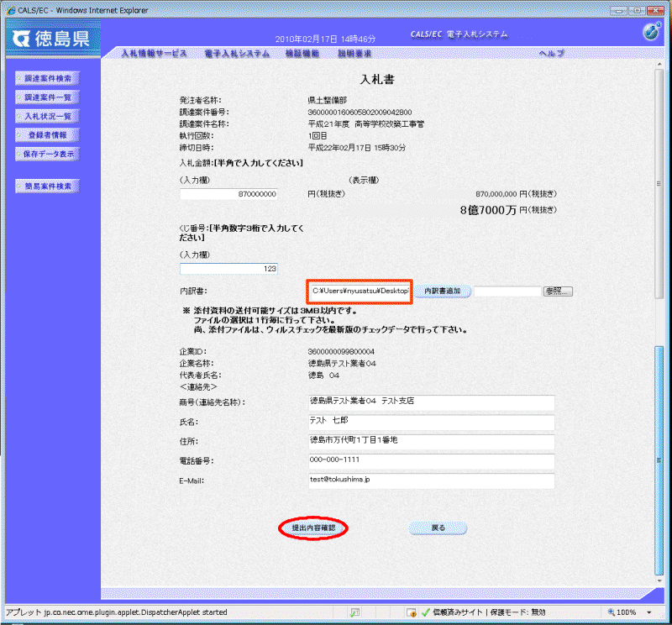Click the trusted sites green checkmark icon

[426, 612]
